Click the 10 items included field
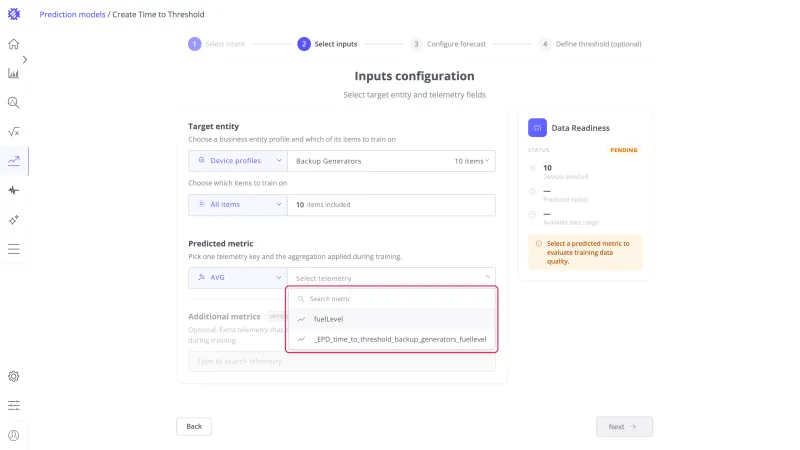Viewport: 800px width, 450px height. click(391, 205)
